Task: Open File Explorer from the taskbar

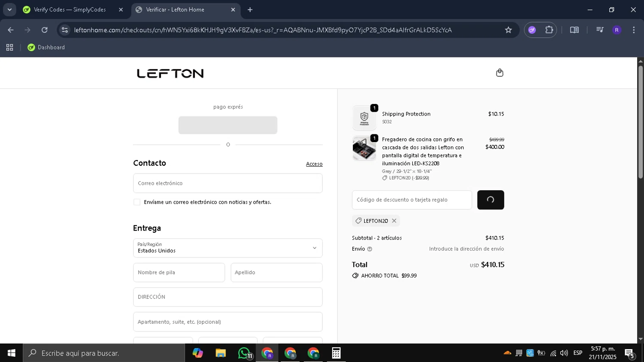Action: tap(221, 353)
